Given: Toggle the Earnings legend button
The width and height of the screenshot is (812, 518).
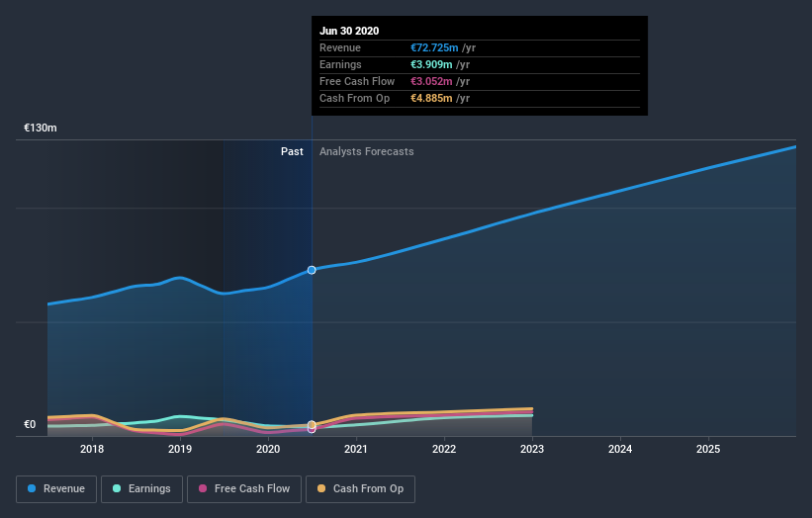Looking at the screenshot, I should click(141, 489).
